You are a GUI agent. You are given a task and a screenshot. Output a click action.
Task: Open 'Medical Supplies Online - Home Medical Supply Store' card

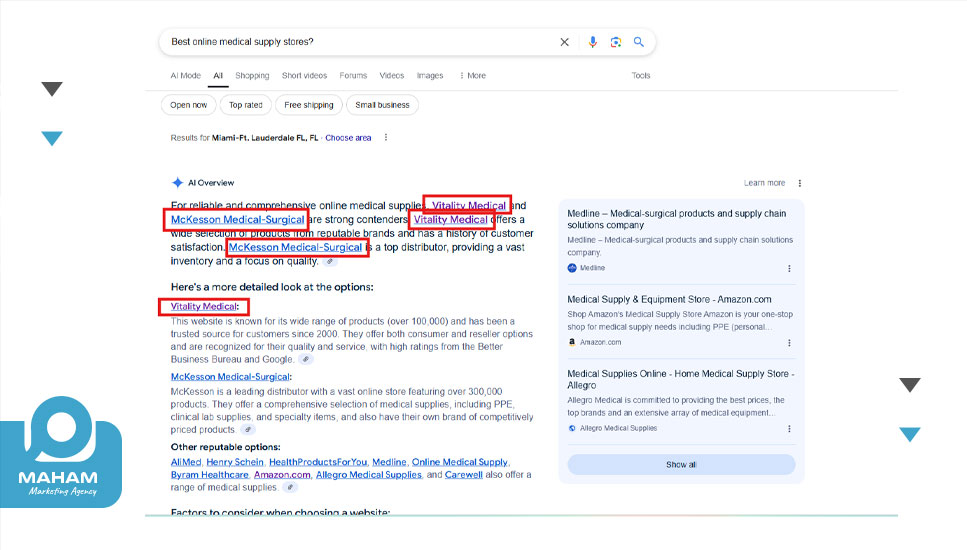tap(681, 379)
